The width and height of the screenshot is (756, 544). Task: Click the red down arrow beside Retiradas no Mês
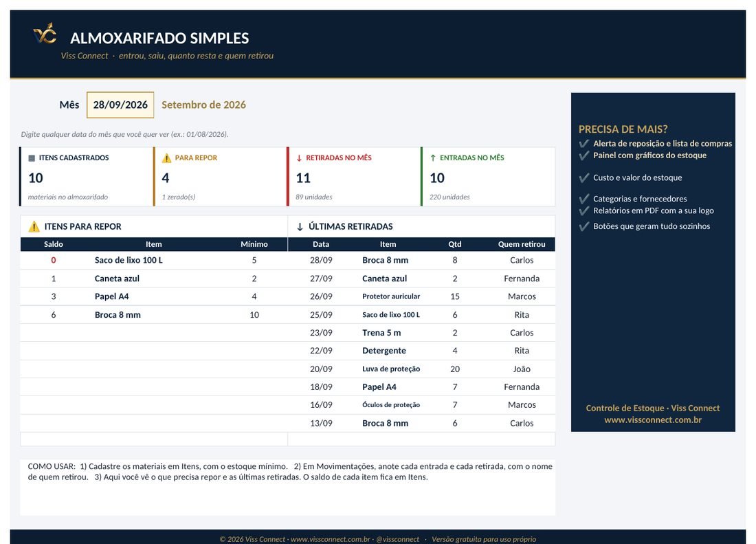click(299, 158)
